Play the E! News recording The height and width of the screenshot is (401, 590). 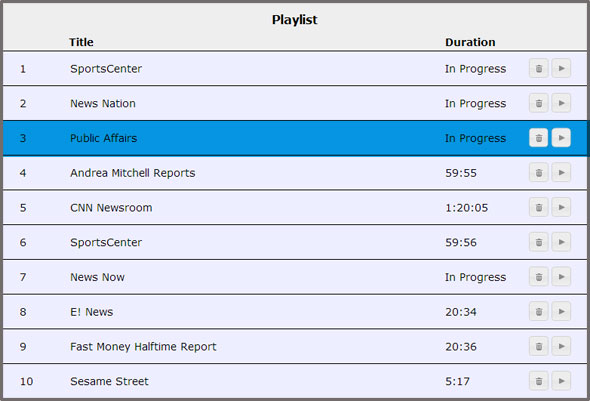[561, 311]
